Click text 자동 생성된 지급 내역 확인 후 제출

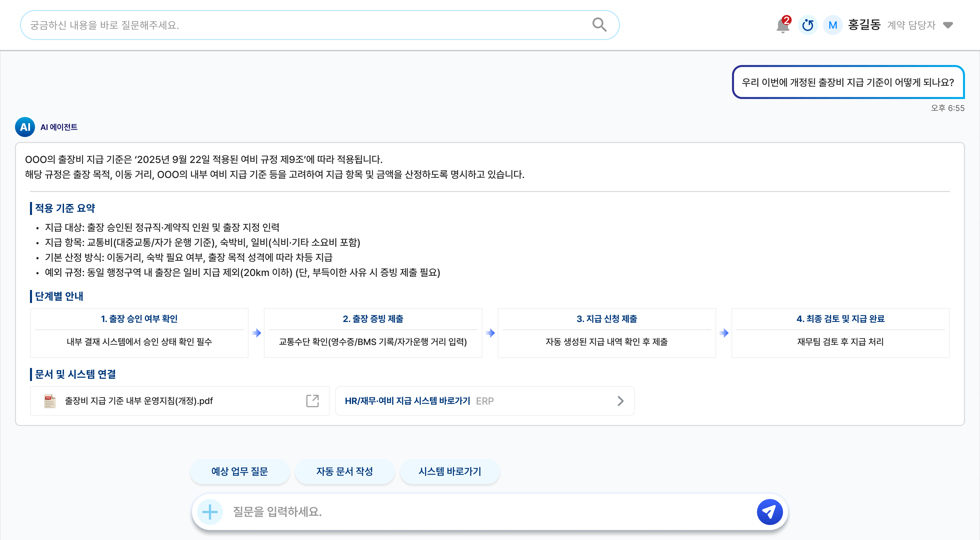pos(606,342)
